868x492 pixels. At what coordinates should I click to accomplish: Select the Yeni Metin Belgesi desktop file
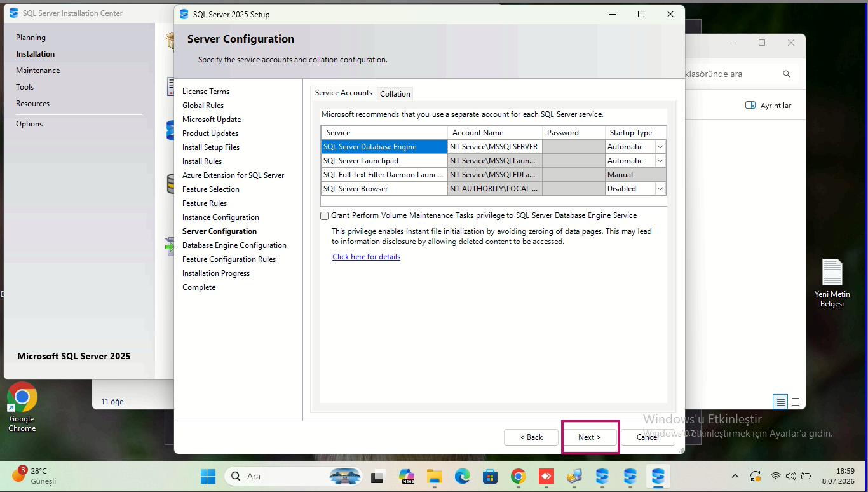832,283
